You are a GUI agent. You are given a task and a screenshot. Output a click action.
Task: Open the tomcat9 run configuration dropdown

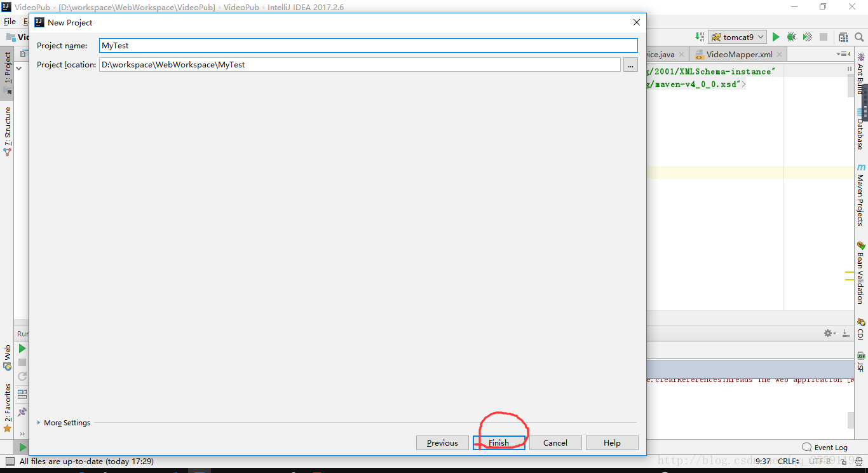coord(738,38)
